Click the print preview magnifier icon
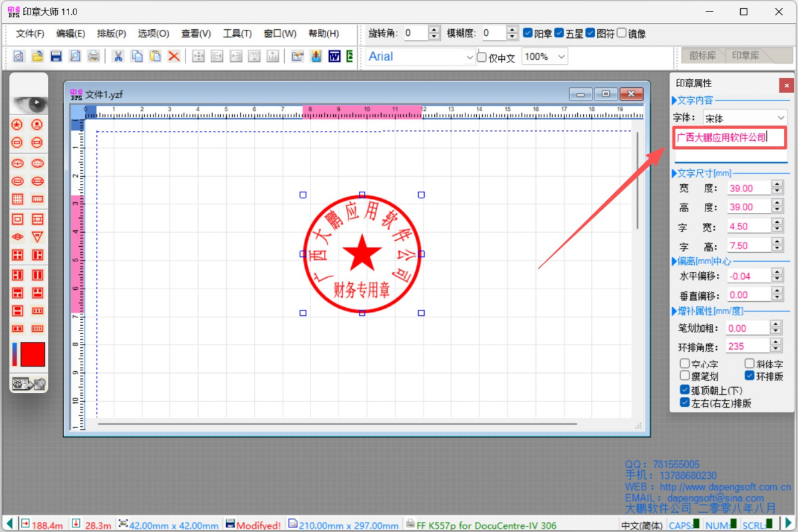Viewport: 798px width, 532px height. tap(75, 57)
